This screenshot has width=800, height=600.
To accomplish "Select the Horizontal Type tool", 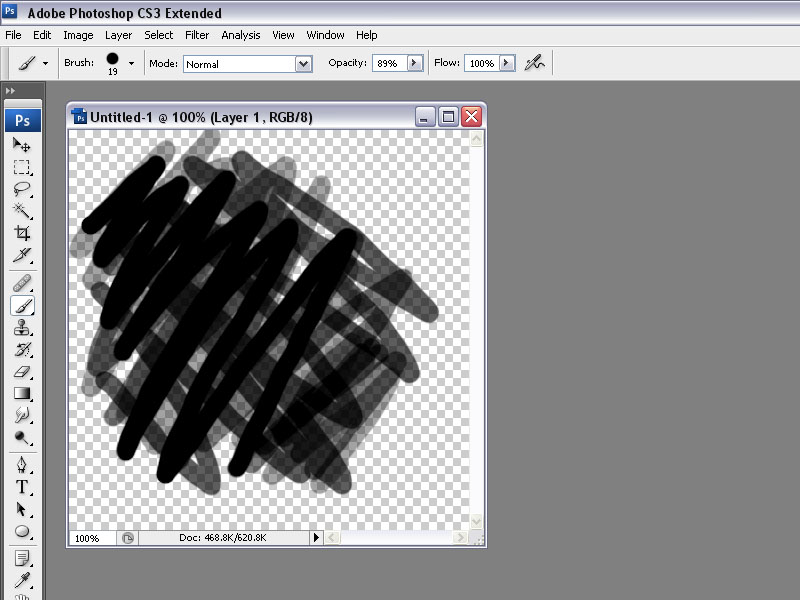I will [22, 487].
